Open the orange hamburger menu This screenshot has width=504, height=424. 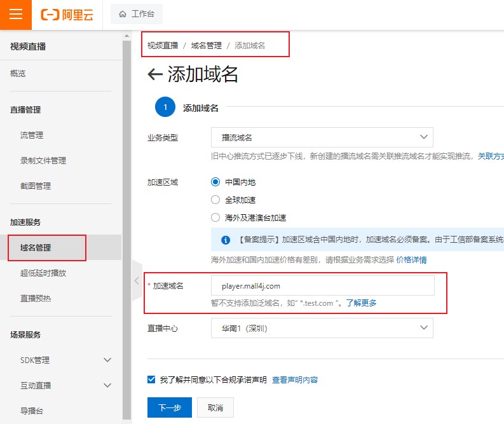[15, 15]
